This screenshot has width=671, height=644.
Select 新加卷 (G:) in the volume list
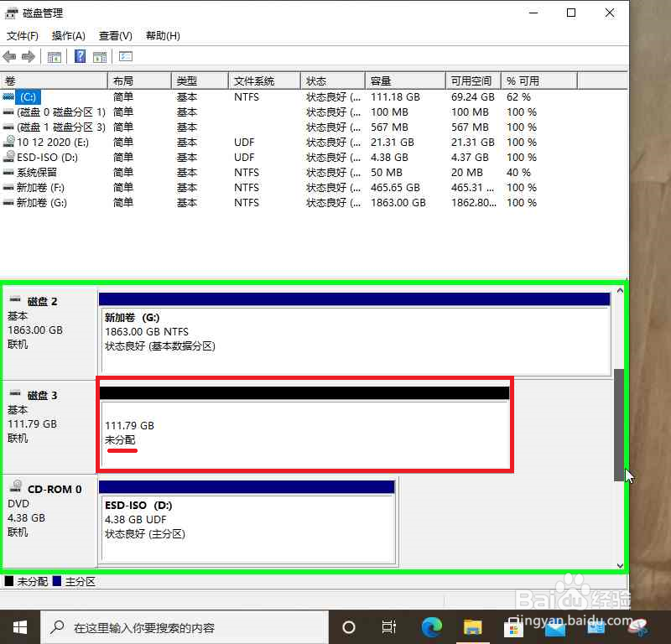click(x=41, y=202)
